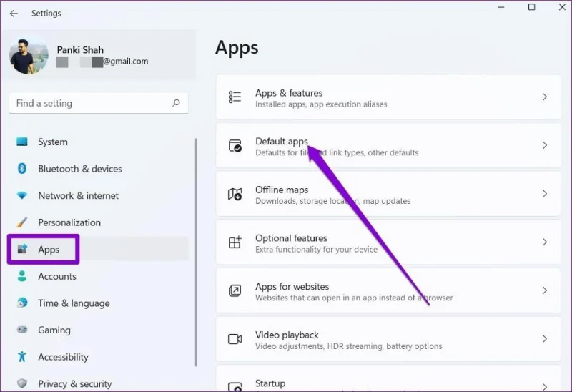The width and height of the screenshot is (572, 392).
Task: Click the Network wifi icon
Action: point(22,195)
